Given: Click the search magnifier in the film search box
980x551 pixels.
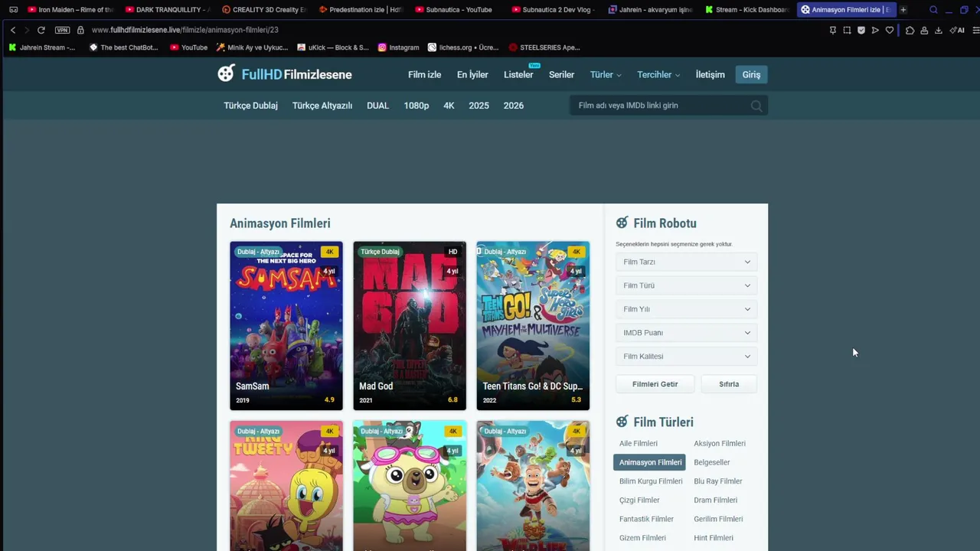Looking at the screenshot, I should point(756,106).
